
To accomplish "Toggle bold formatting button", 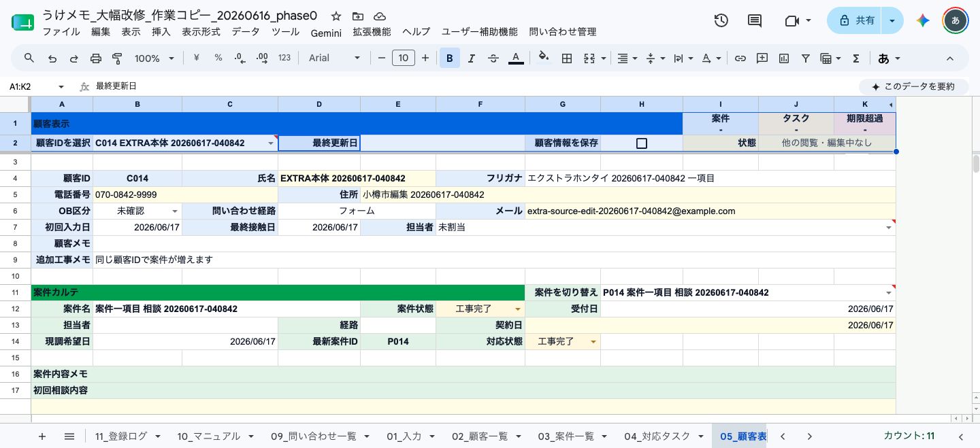I will 450,58.
